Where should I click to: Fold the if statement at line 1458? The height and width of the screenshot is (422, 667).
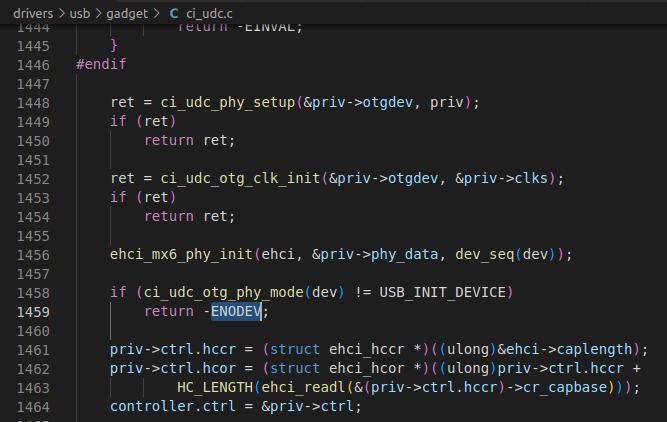[x=65, y=293]
